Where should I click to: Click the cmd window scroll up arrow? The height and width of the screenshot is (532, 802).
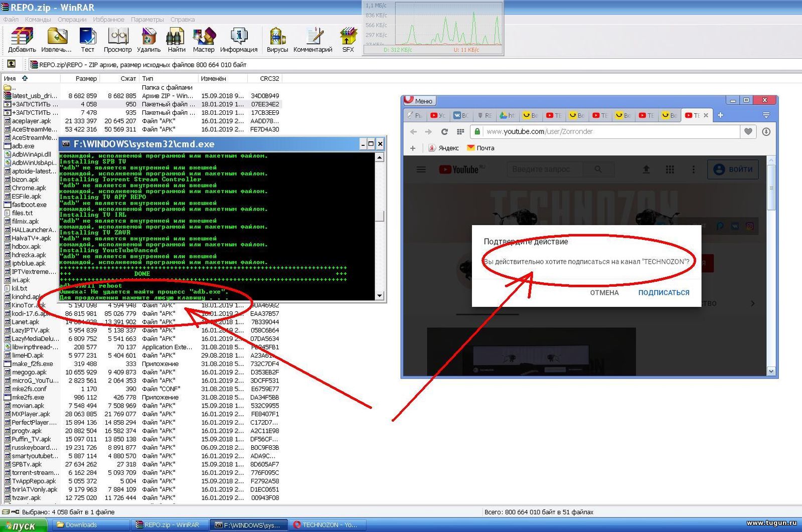click(380, 157)
